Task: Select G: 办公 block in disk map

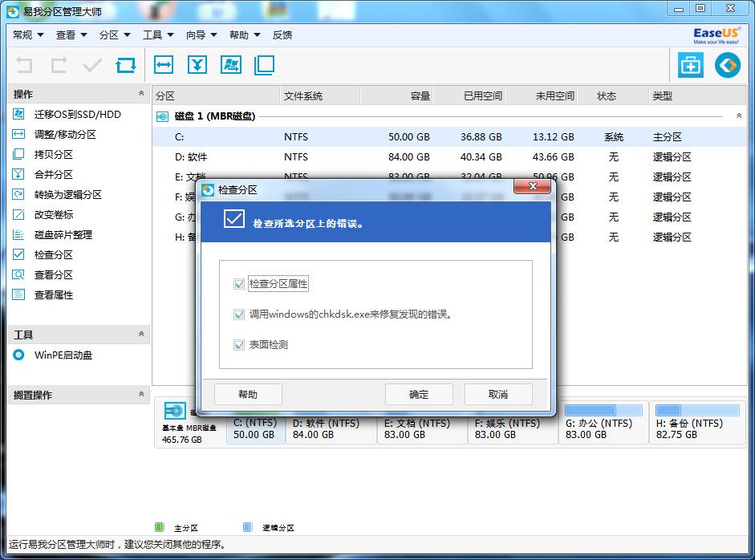Action: click(603, 422)
